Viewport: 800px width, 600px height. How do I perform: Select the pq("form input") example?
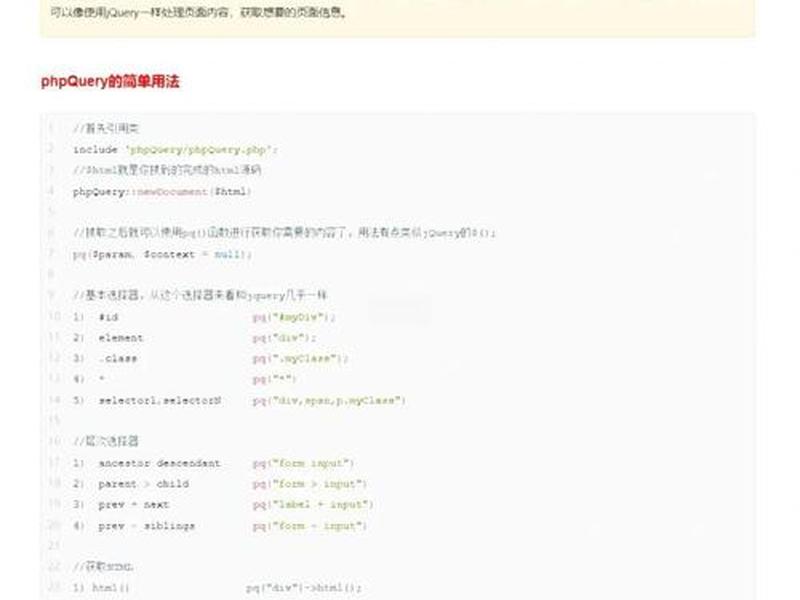coord(303,463)
